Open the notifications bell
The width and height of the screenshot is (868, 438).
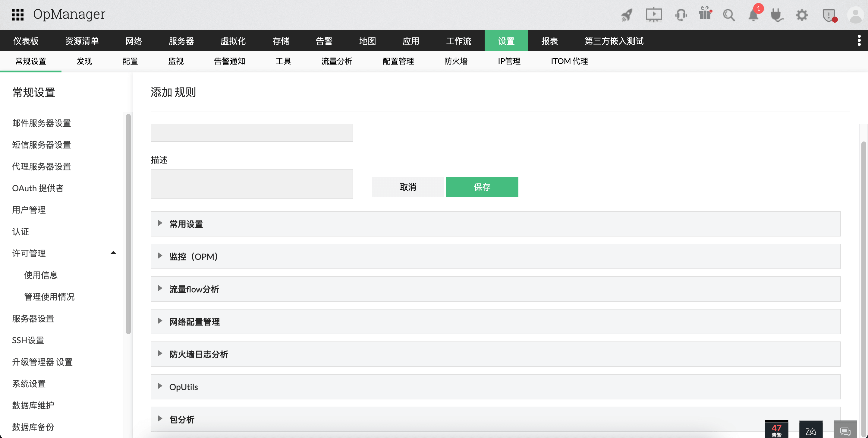coord(753,15)
